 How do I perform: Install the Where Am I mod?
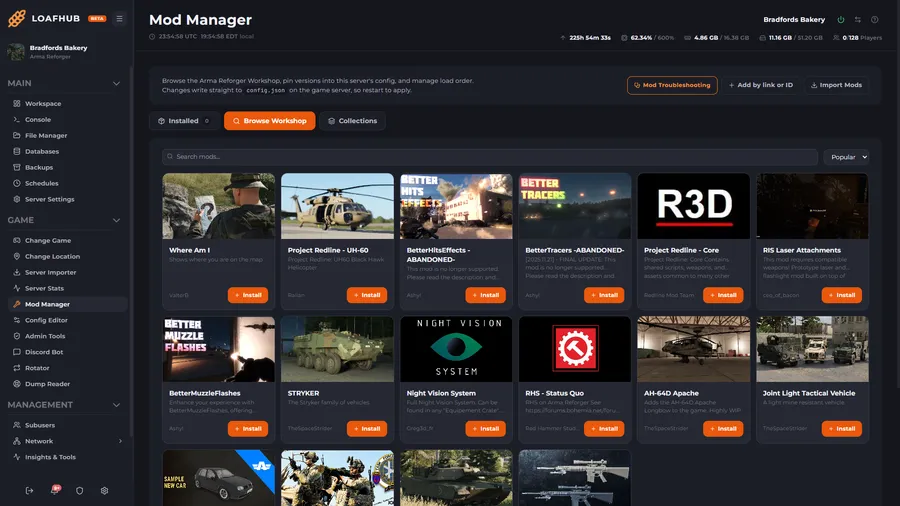click(248, 295)
